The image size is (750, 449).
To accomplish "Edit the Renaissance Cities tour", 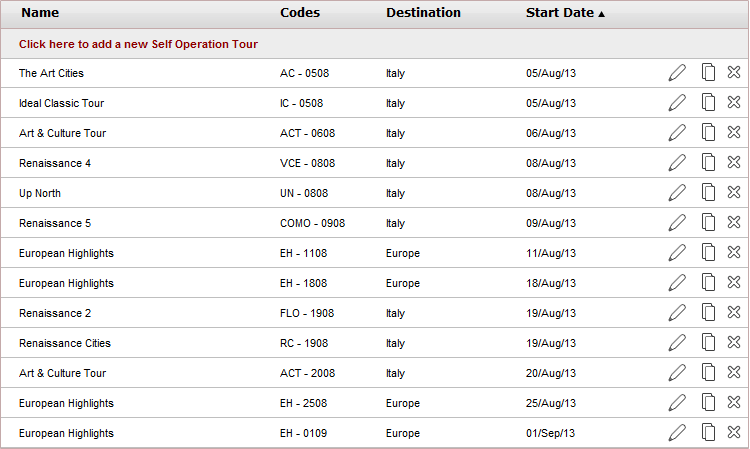I will tap(677, 343).
